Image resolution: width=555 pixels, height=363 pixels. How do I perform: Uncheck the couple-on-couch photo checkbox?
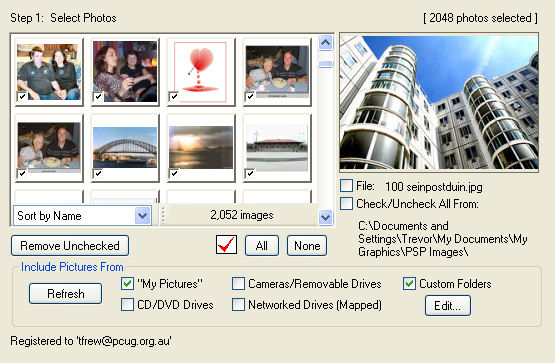(22, 96)
